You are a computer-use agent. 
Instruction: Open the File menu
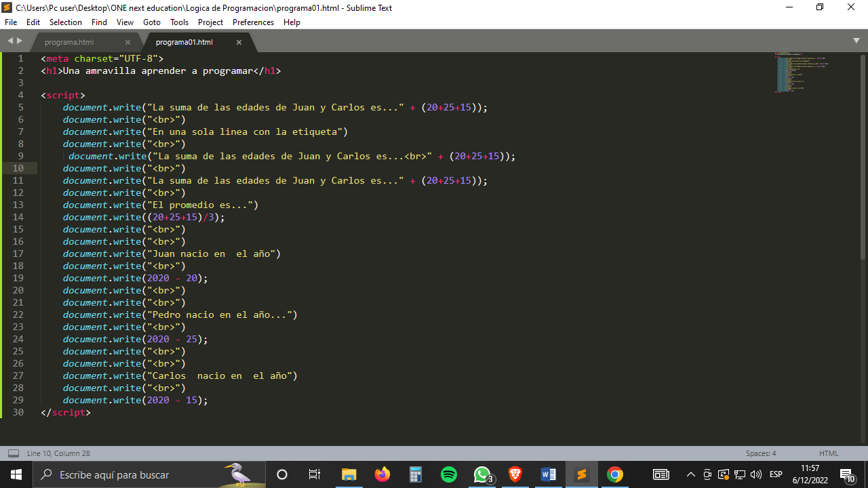tap(11, 22)
